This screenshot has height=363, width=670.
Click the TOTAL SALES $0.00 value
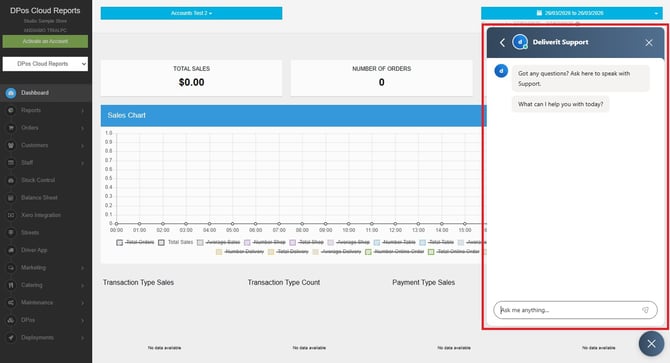191,82
